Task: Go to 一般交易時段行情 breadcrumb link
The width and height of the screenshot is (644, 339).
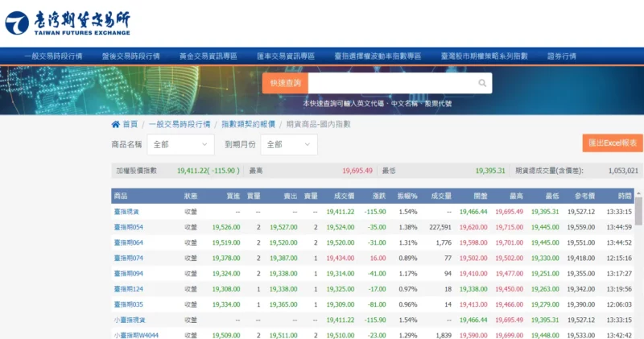Action: [x=180, y=124]
